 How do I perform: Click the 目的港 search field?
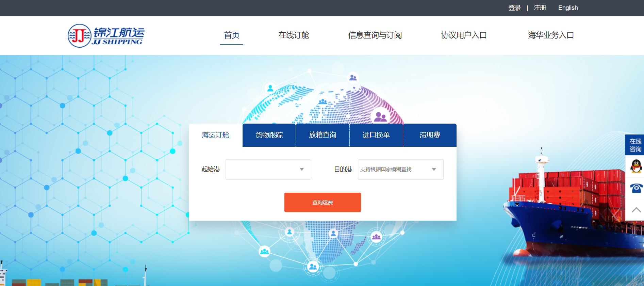click(400, 169)
